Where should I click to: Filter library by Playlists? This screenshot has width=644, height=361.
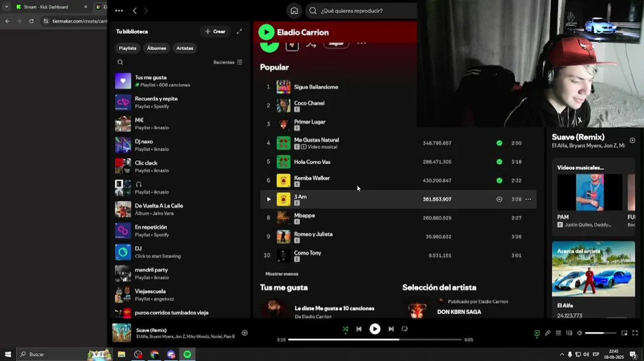[x=127, y=48]
